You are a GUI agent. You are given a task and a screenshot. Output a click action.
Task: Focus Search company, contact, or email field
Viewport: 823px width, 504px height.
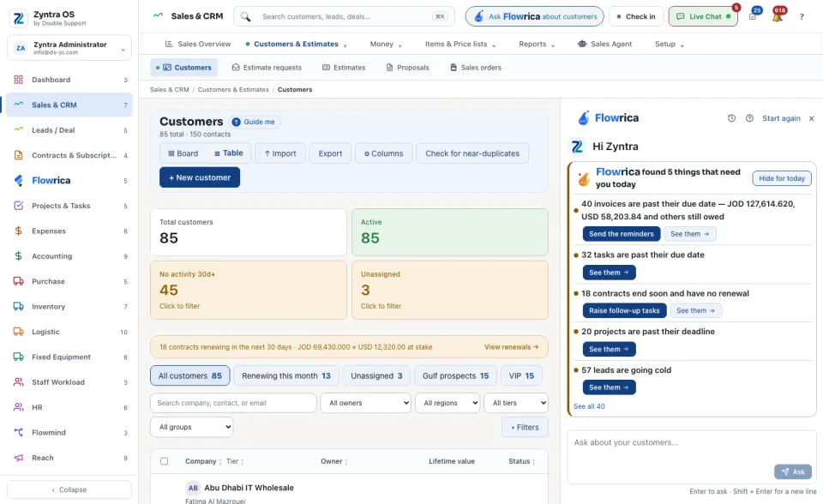(x=233, y=403)
